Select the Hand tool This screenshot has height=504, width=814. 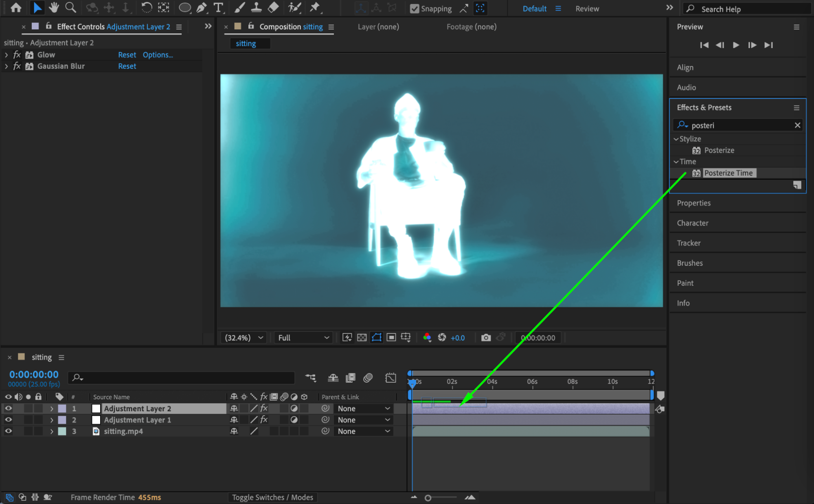coord(53,8)
